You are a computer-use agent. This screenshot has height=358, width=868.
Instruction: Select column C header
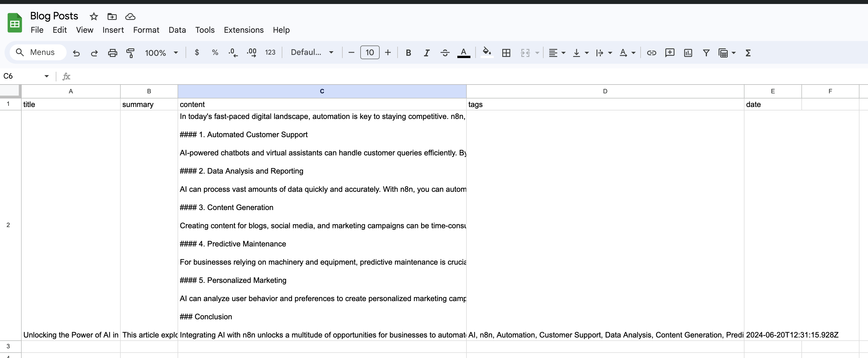click(322, 91)
